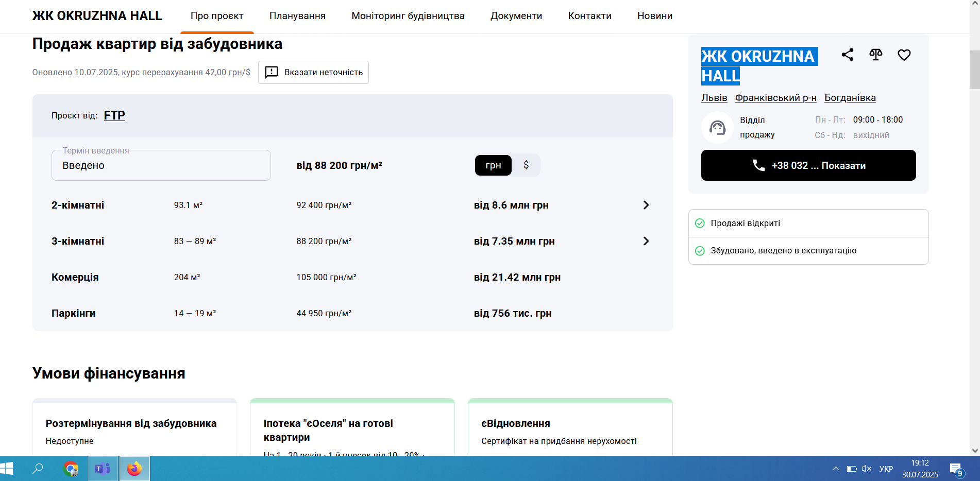Open Моніторинг будівництва tab
Screen dimensions: 980x481
click(408, 16)
